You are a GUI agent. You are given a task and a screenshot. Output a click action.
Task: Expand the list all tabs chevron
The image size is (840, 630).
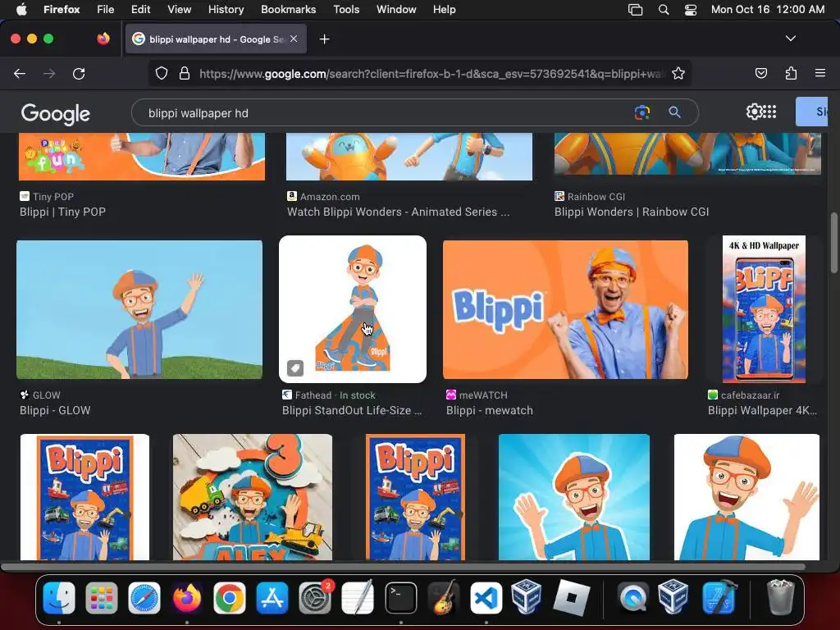(790, 39)
